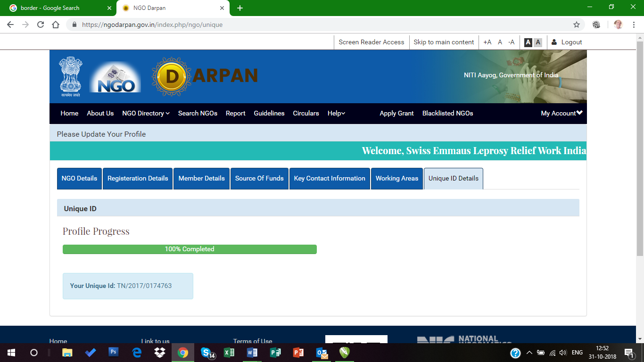Switch to Key Contact Information tab
The height and width of the screenshot is (362, 644).
330,179
